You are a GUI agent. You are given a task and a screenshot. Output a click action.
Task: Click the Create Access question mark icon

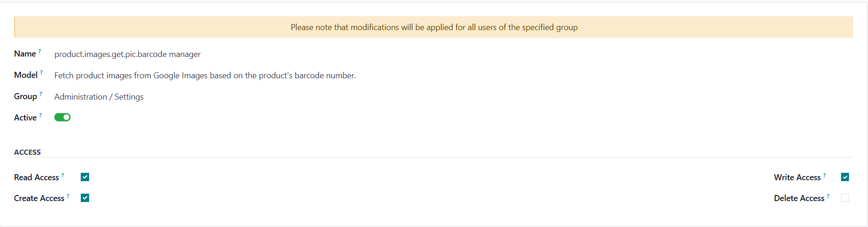tap(68, 195)
